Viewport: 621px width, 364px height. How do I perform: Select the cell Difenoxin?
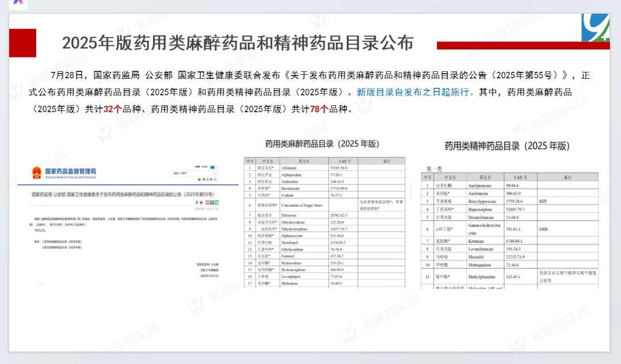pos(304,216)
